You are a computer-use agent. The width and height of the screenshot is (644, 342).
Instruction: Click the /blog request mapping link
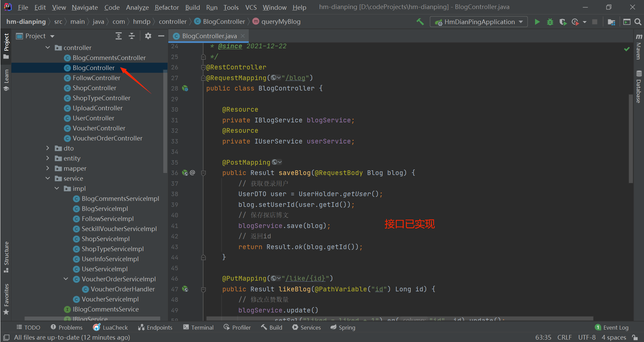click(295, 78)
